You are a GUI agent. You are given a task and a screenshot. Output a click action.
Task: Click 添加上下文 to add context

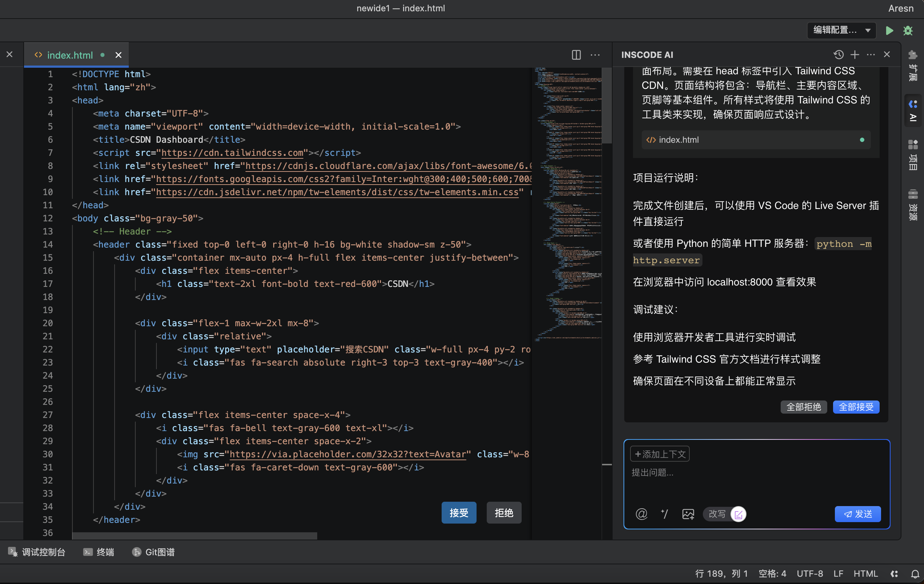click(x=660, y=454)
